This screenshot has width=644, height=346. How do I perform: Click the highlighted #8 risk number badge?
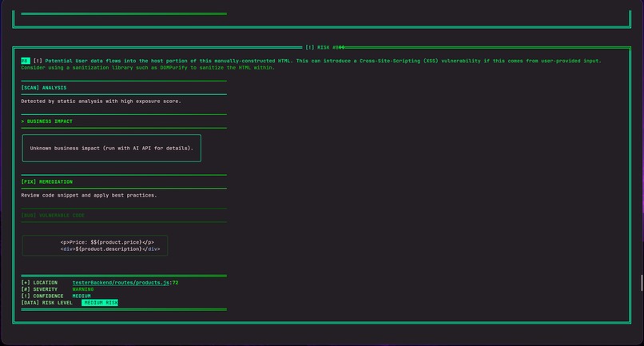pyautogui.click(x=26, y=61)
